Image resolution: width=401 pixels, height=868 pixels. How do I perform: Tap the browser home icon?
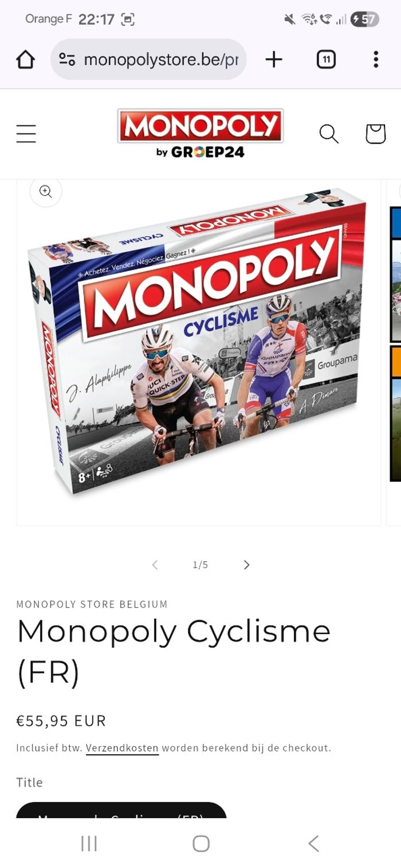(x=25, y=59)
